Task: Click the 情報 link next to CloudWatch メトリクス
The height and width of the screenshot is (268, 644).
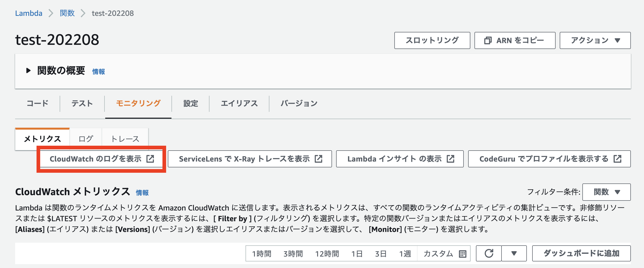Action: pyautogui.click(x=142, y=193)
